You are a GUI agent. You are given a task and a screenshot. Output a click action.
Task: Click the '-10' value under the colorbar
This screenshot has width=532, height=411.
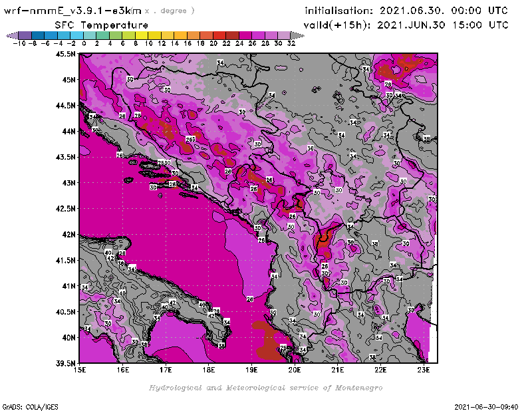pos(19,43)
